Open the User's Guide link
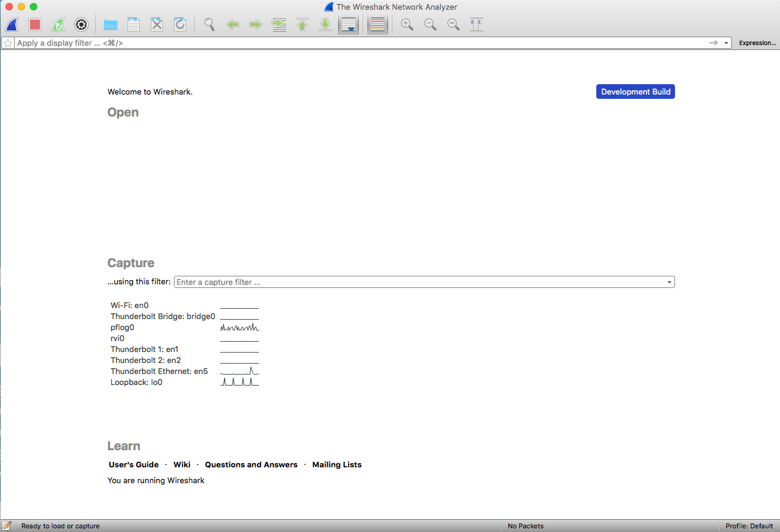Screen dimensions: 780x532 (134, 464)
